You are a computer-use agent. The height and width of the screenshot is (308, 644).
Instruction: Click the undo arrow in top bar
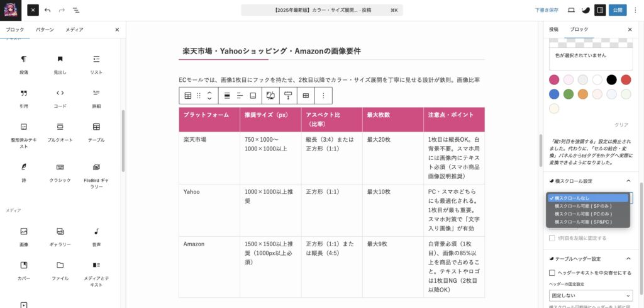[x=48, y=10]
